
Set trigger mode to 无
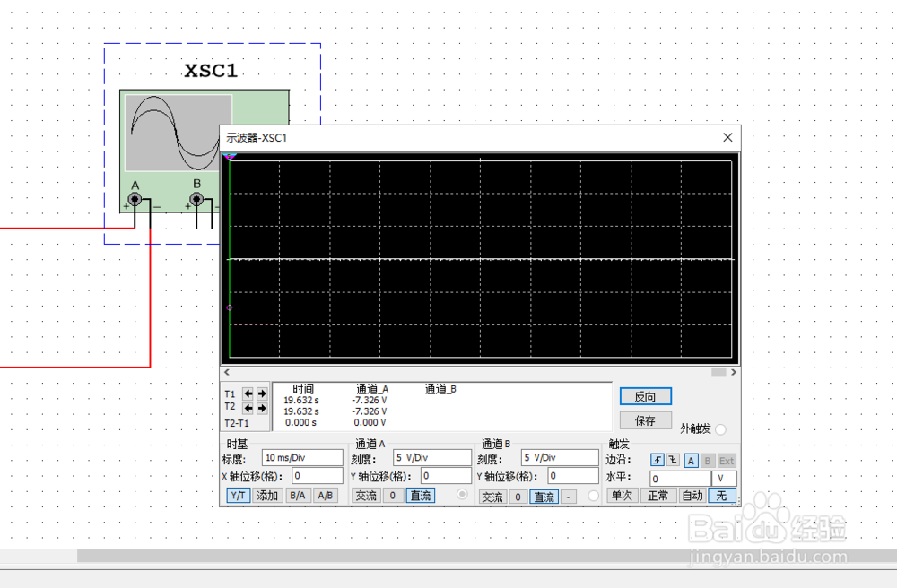click(722, 496)
